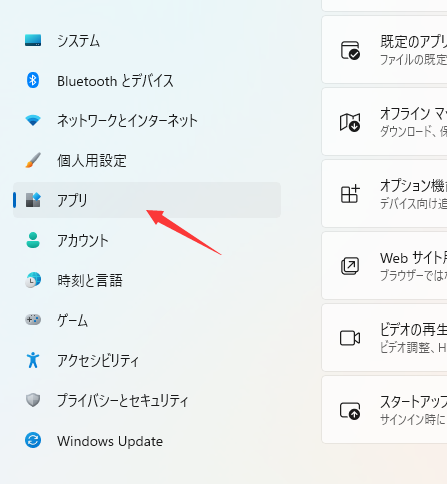
Task: Click the green account person icon
Action: tap(33, 240)
